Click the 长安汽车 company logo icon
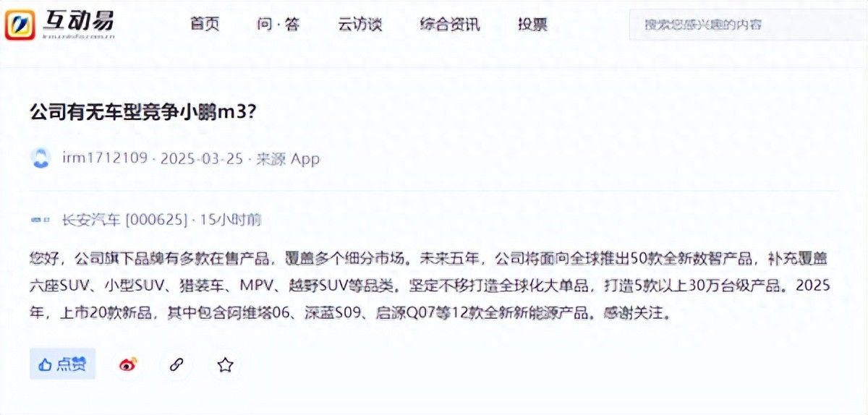The height and width of the screenshot is (415, 868). (x=41, y=219)
